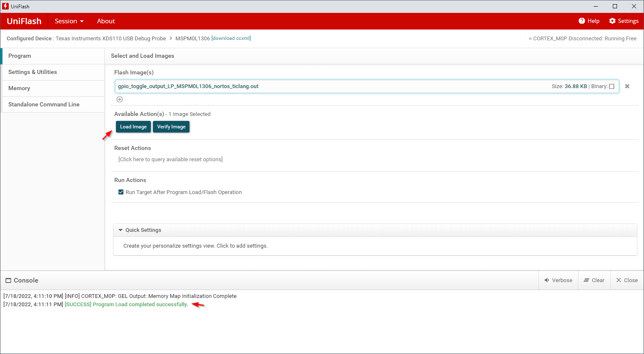Open the About menu
Viewport: 644px width, 354px height.
pyautogui.click(x=106, y=21)
